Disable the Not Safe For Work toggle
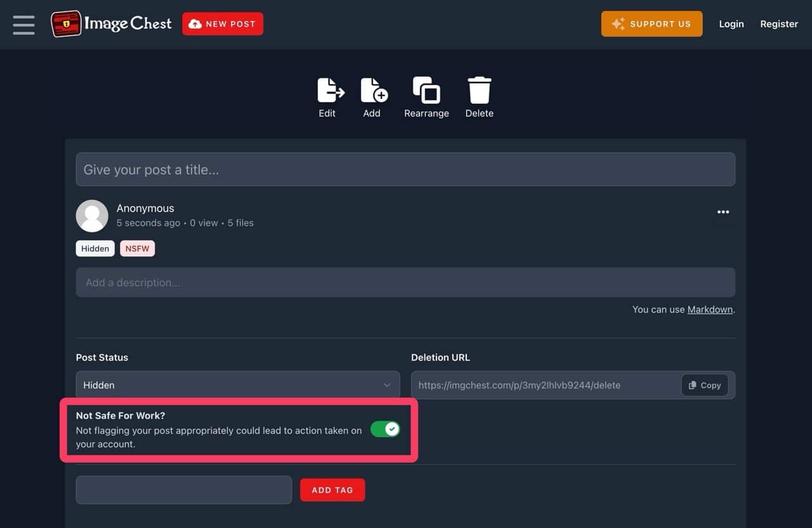812x528 pixels. pos(385,430)
